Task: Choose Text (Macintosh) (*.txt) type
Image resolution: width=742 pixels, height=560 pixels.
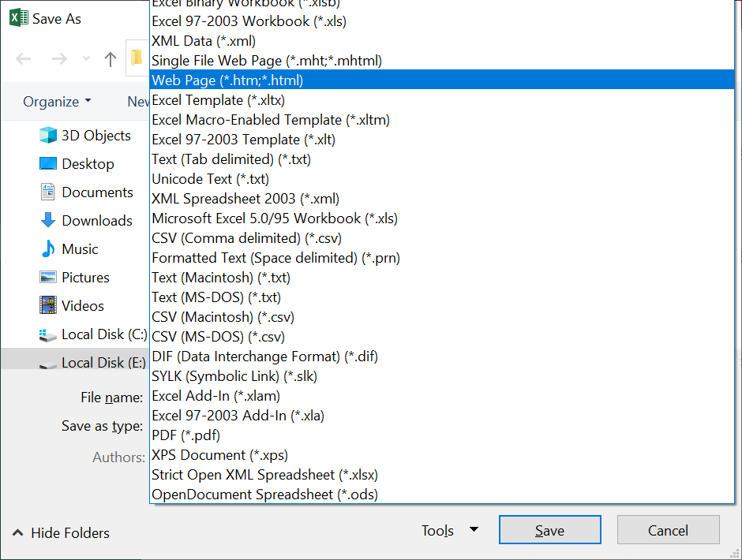Action: tap(442, 277)
